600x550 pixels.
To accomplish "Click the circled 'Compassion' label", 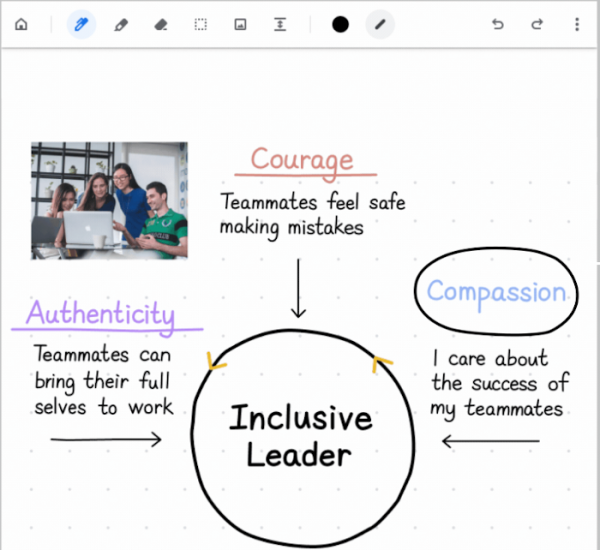I will point(496,292).
